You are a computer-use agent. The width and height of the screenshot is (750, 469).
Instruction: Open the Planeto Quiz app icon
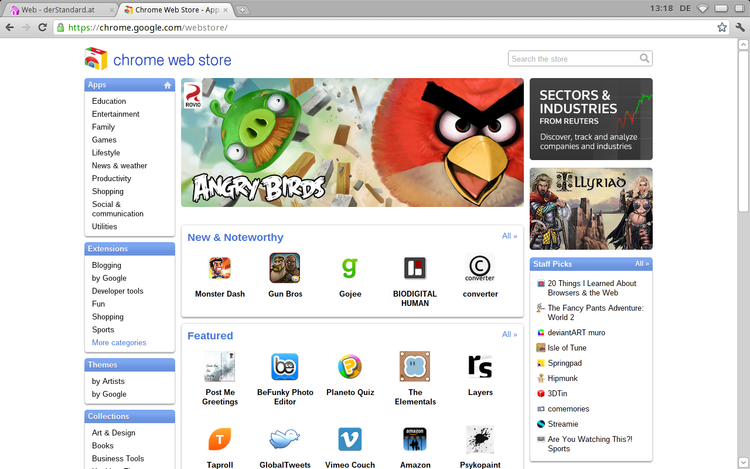(x=349, y=366)
